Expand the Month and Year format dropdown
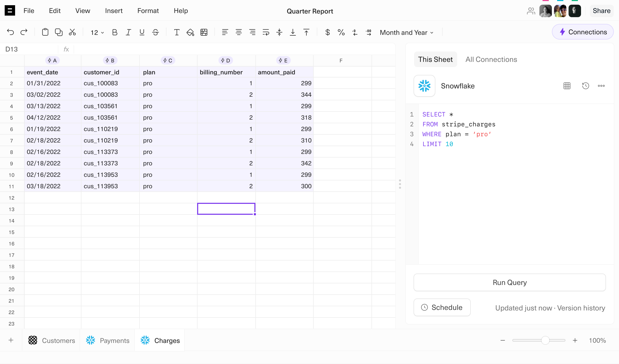Screen dimensions: 619x364 click(x=407, y=32)
